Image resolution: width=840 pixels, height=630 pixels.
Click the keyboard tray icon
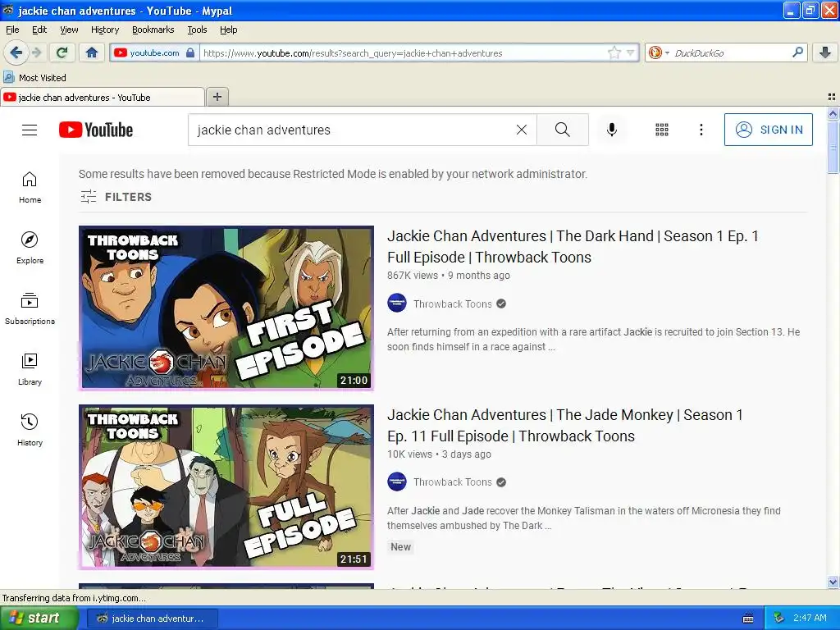748,619
